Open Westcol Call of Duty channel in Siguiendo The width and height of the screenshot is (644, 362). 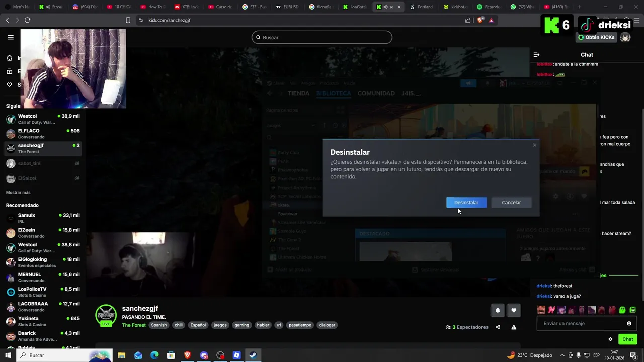click(x=43, y=119)
